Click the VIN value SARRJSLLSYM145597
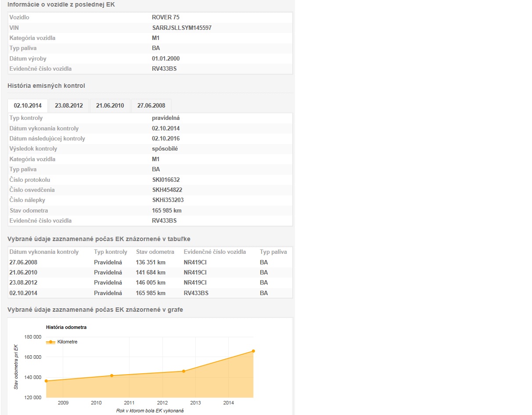The image size is (532, 415). 182,28
